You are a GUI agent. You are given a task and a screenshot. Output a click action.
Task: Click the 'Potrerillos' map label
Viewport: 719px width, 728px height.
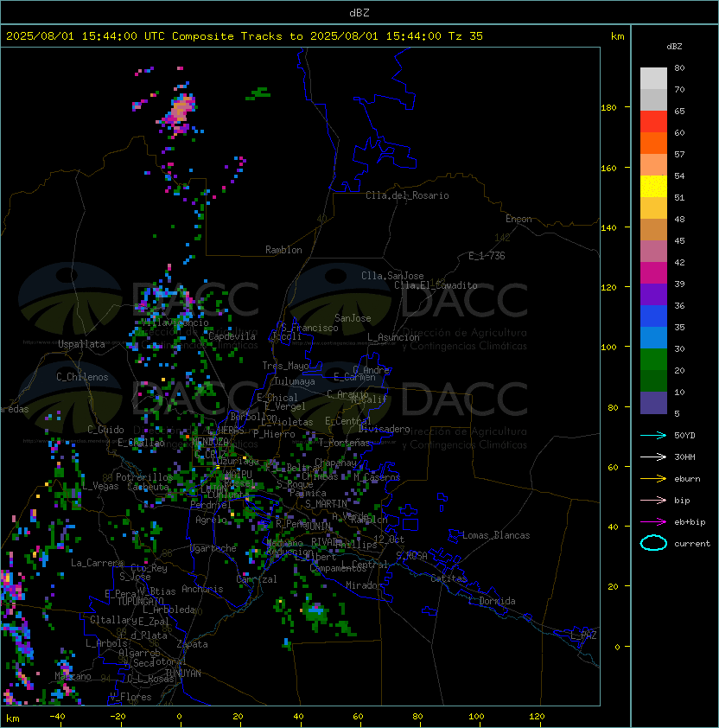click(x=144, y=476)
